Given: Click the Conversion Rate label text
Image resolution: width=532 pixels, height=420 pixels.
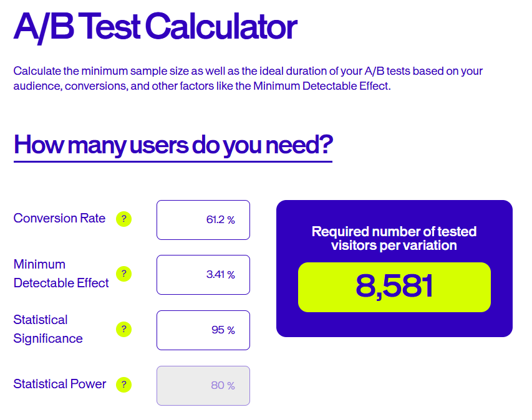Looking at the screenshot, I should [x=59, y=218].
